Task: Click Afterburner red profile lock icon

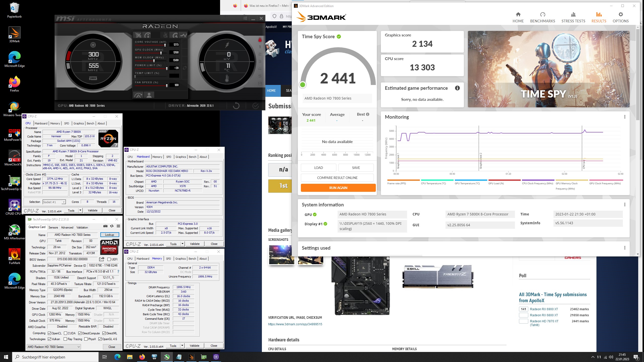Action: 260,40
